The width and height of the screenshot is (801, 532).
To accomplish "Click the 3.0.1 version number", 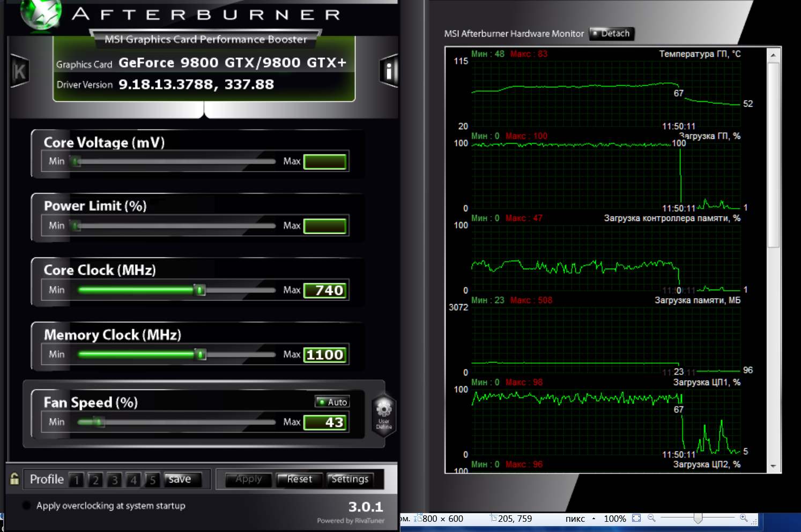I will coord(366,507).
